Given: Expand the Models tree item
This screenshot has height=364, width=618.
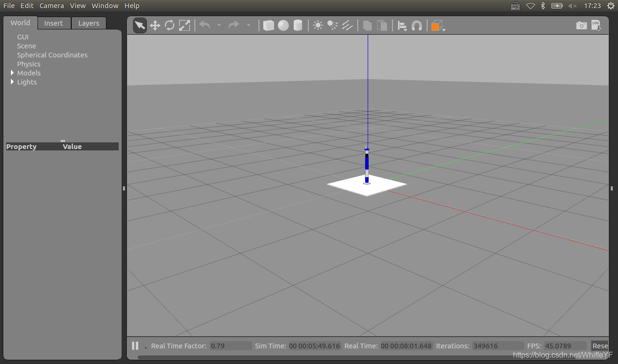Looking at the screenshot, I should pyautogui.click(x=12, y=73).
